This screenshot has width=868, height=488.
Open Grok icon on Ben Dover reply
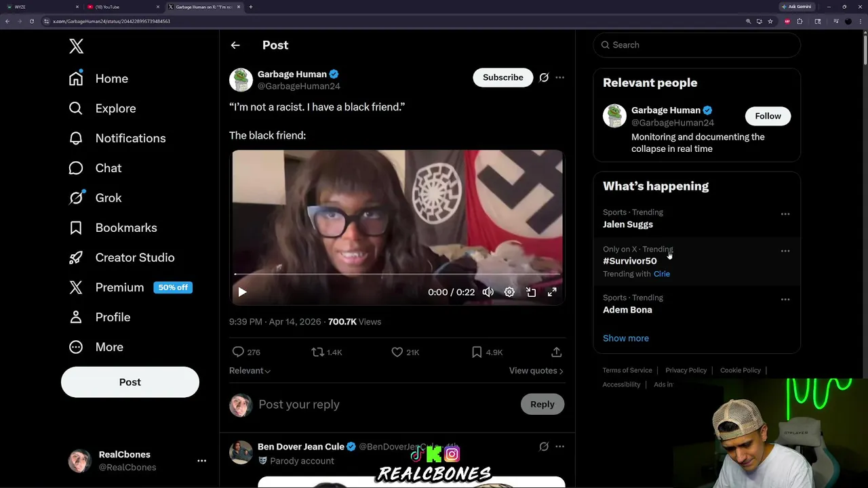coord(544,447)
